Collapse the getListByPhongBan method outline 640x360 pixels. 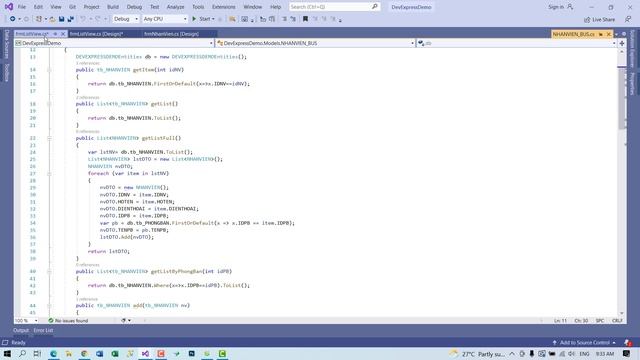tap(49, 271)
